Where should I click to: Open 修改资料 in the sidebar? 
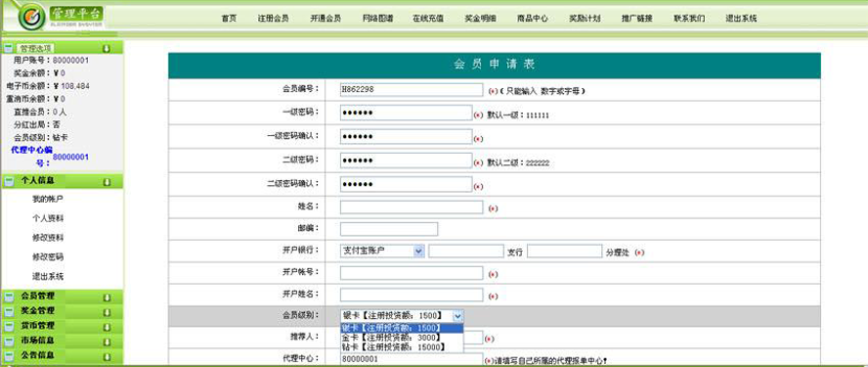[48, 238]
